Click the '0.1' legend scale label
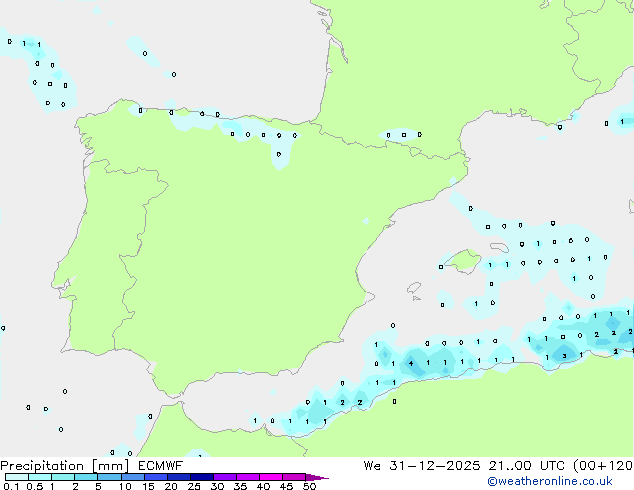 [x=10, y=486]
